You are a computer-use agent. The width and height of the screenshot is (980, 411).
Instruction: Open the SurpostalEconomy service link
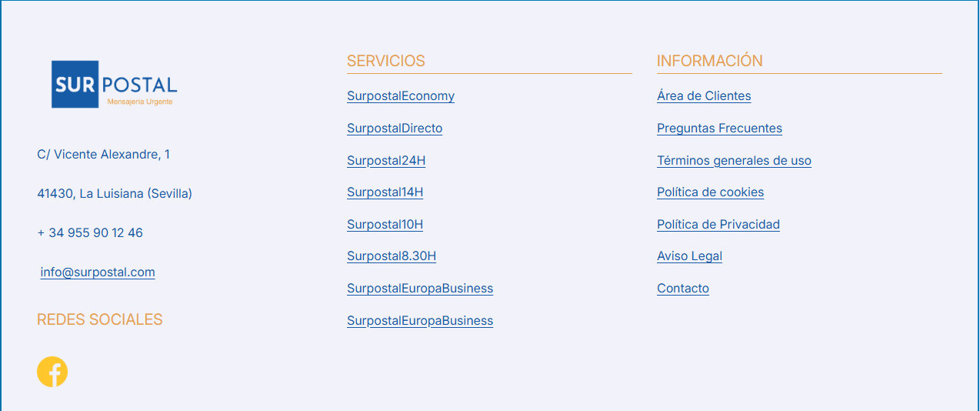point(401,96)
